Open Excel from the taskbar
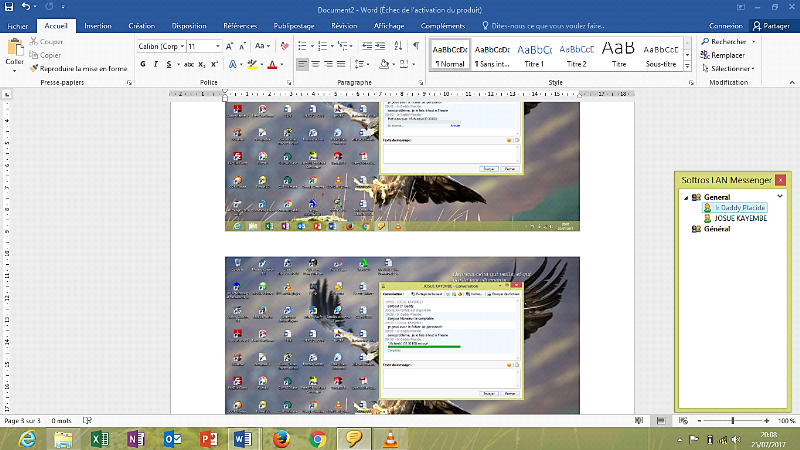The width and height of the screenshot is (800, 450). (100, 438)
